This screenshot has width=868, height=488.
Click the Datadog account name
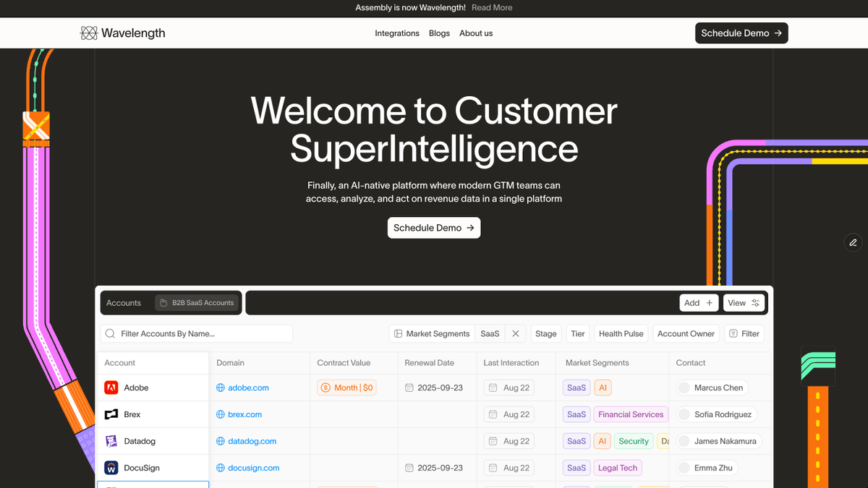click(140, 442)
